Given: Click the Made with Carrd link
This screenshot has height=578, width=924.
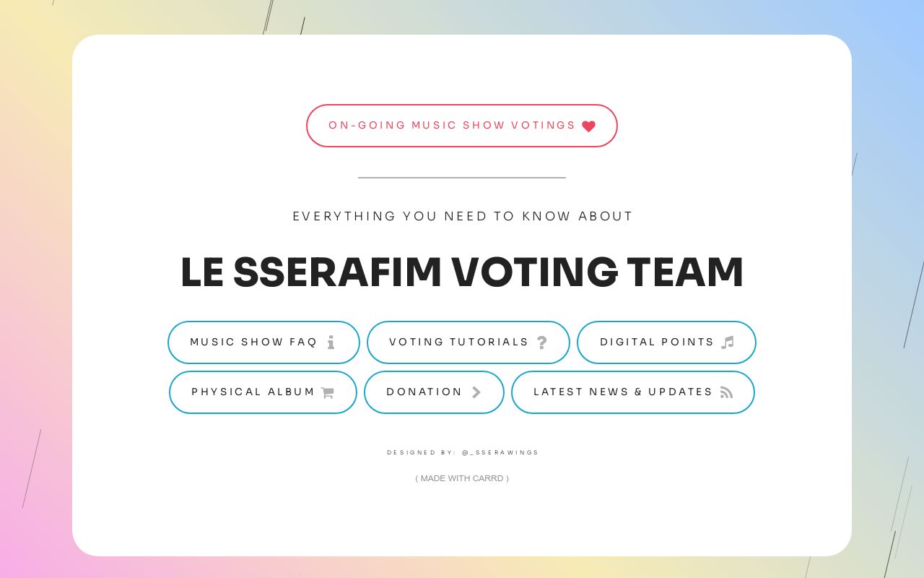Looking at the screenshot, I should tap(462, 478).
